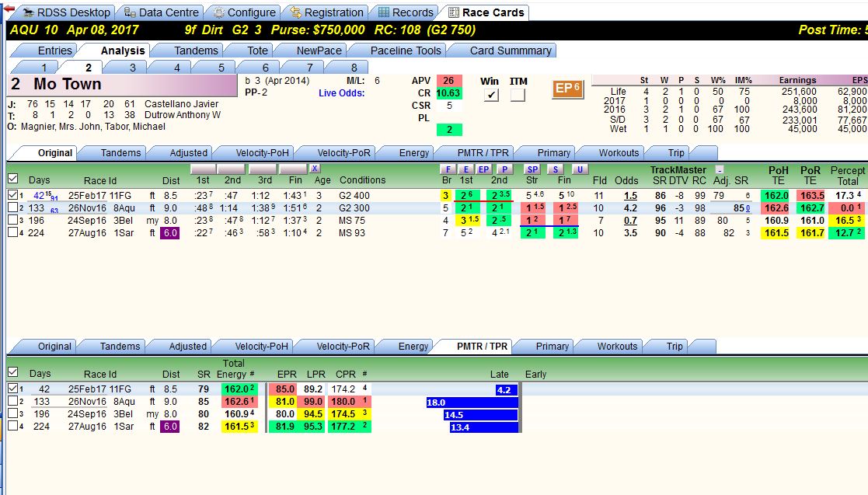This screenshot has width=868, height=495.
Task: Click the orange EP 6 button
Action: coord(567,89)
